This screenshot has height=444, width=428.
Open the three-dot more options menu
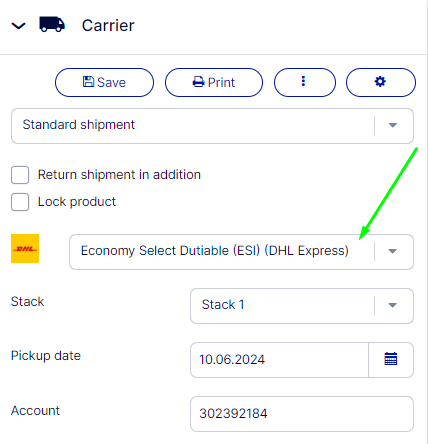305,82
